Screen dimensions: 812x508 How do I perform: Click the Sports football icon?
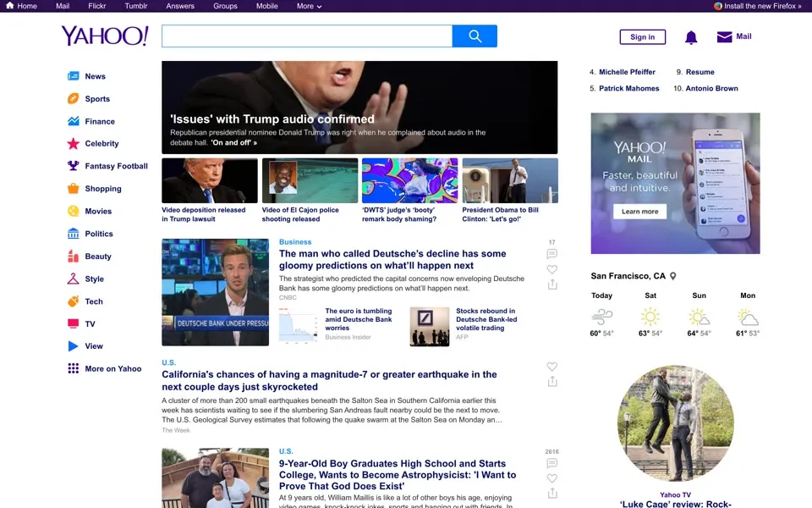(x=73, y=98)
